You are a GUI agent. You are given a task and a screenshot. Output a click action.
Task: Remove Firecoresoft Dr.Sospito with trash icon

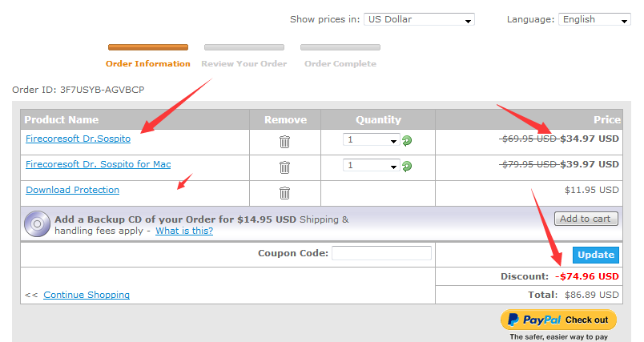(284, 142)
